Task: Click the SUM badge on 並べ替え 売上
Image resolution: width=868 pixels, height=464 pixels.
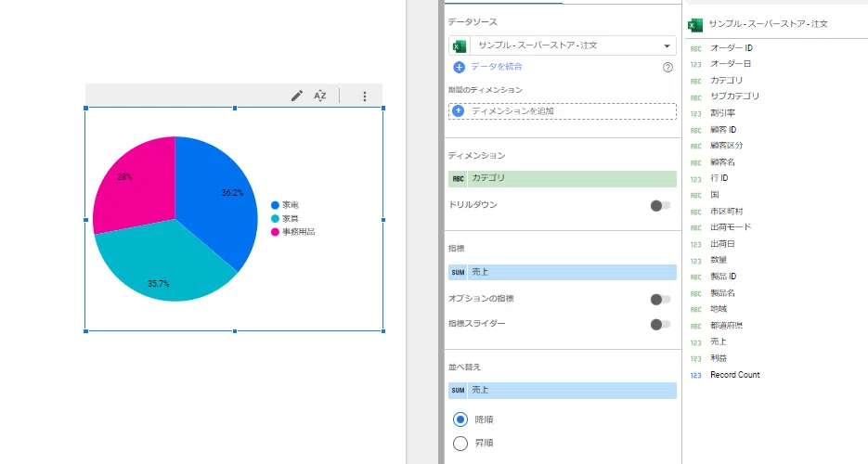Action: (458, 390)
